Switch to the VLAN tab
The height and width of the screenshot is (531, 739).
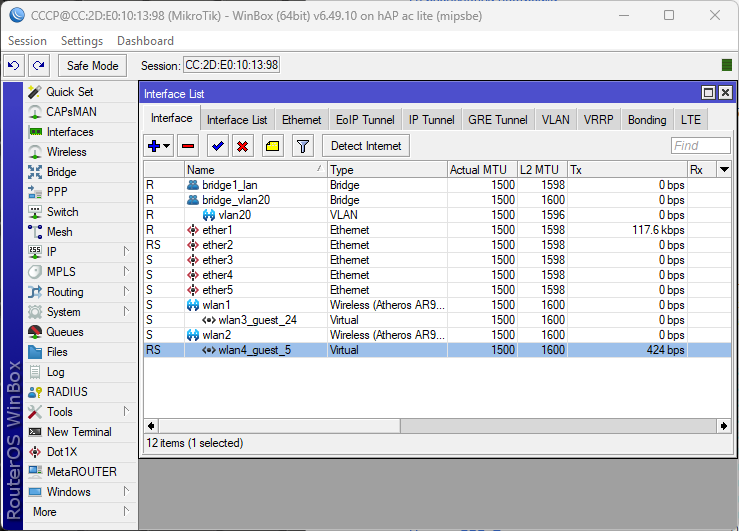pos(556,120)
